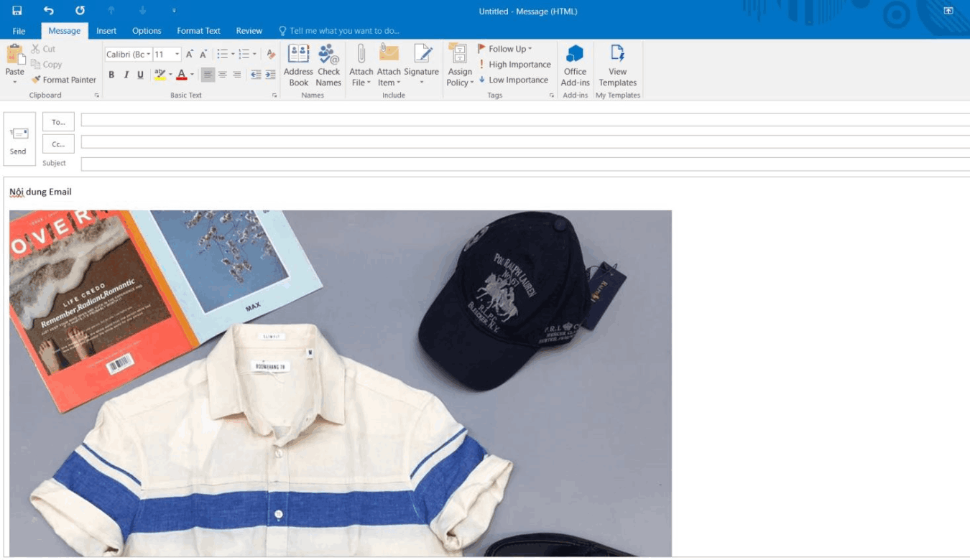Decrease the indent
This screenshot has width=970, height=560.
(256, 75)
